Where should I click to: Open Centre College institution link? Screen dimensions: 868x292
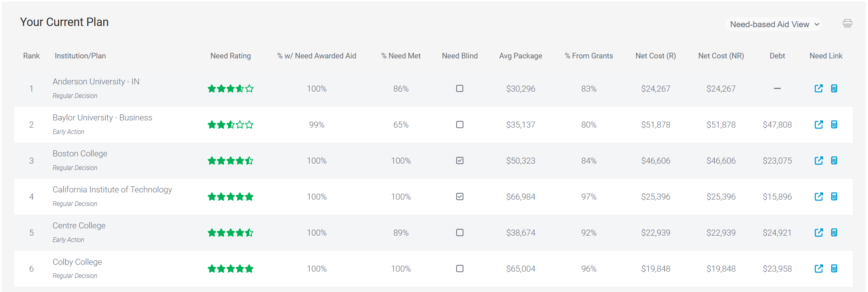click(x=79, y=226)
